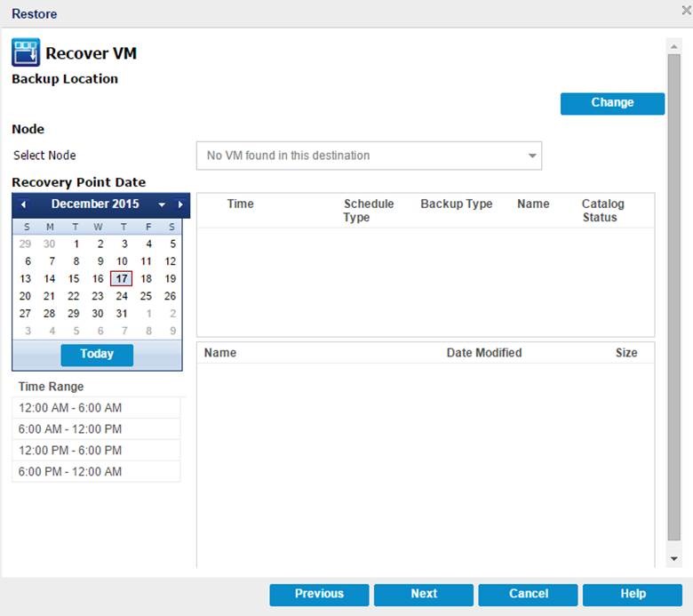Select December 5 in the calendar
This screenshot has width=693, height=616.
pyautogui.click(x=173, y=244)
